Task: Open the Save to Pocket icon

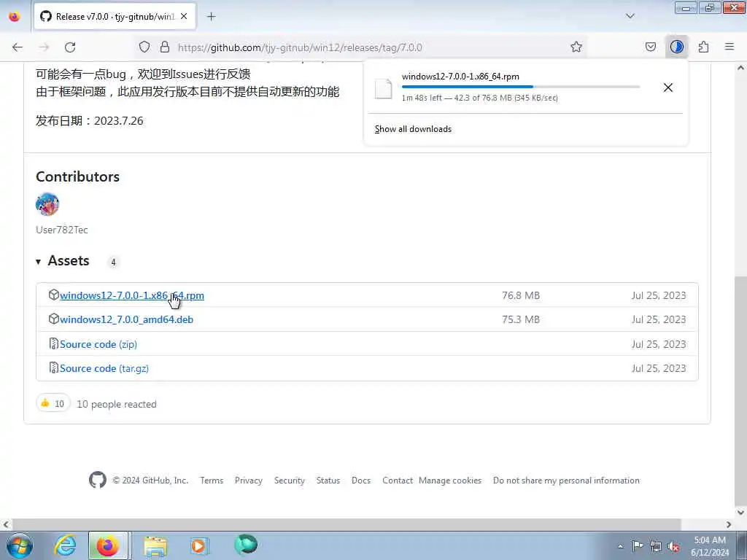Action: pyautogui.click(x=651, y=47)
